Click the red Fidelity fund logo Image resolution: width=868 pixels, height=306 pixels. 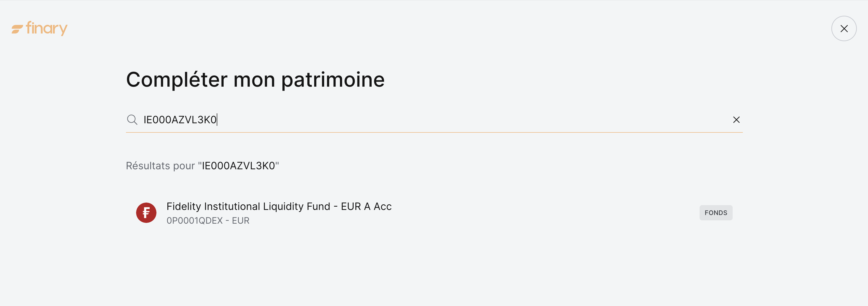click(x=146, y=213)
